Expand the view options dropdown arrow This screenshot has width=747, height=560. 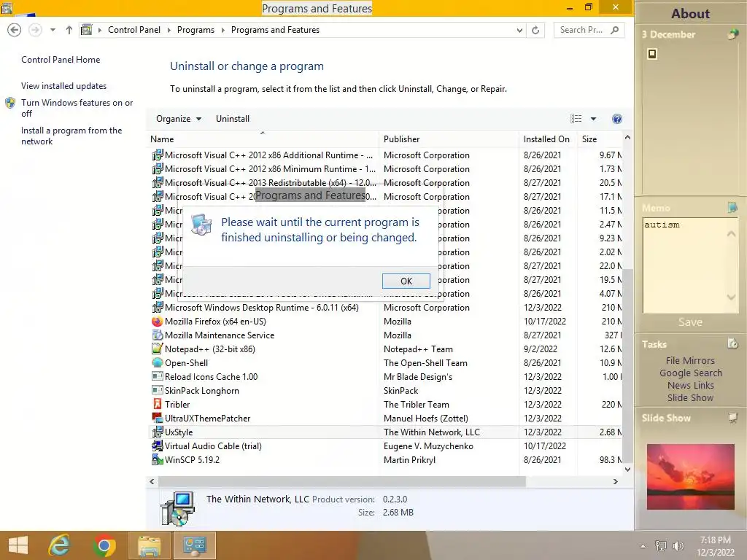593,119
